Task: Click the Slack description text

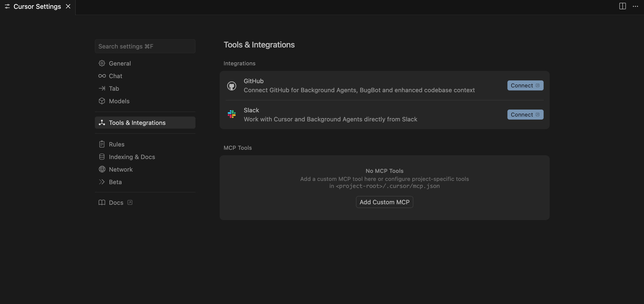Action: point(331,119)
